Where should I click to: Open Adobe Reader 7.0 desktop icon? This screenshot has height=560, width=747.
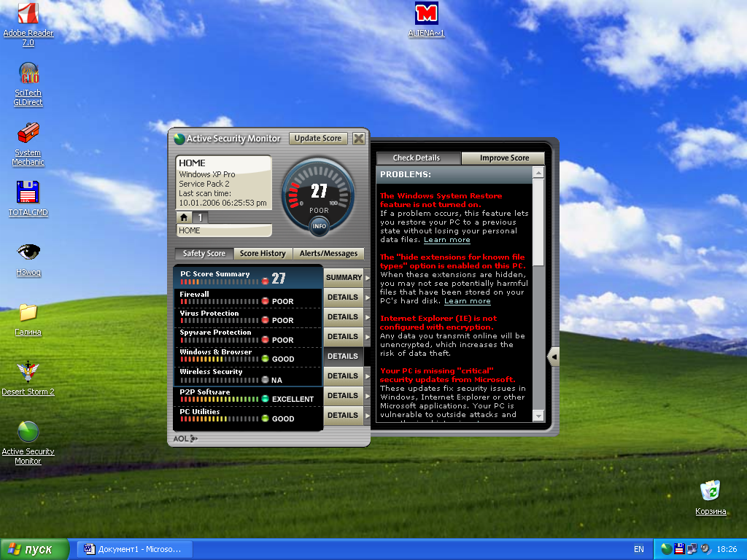point(28,24)
